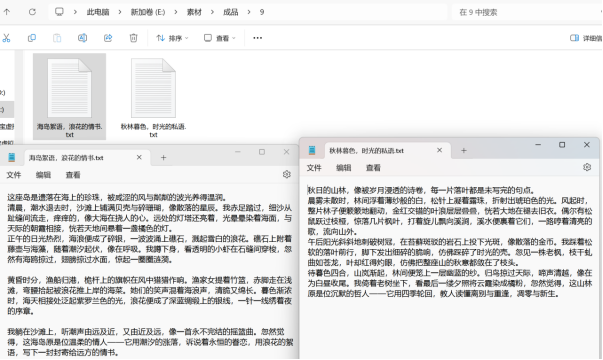Refresh the Explorer folder view
Screen dimensions: 603x360
coord(32,12)
